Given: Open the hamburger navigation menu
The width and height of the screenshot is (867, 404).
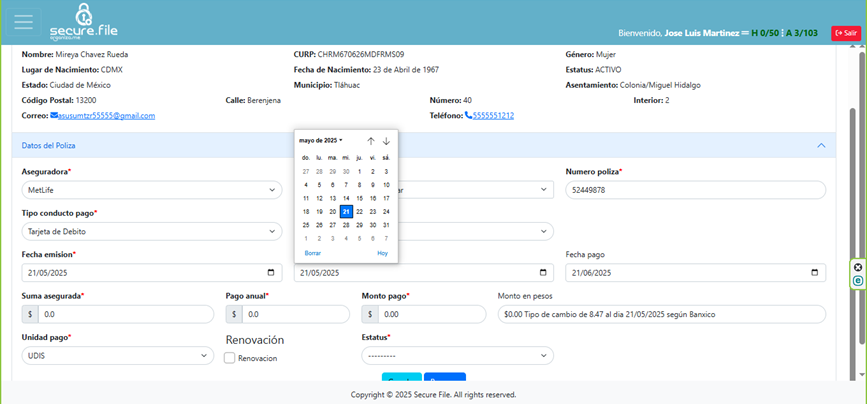Looking at the screenshot, I should [23, 21].
